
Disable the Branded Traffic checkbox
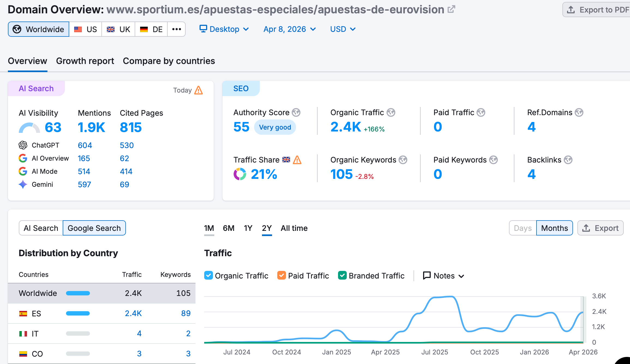(x=342, y=276)
